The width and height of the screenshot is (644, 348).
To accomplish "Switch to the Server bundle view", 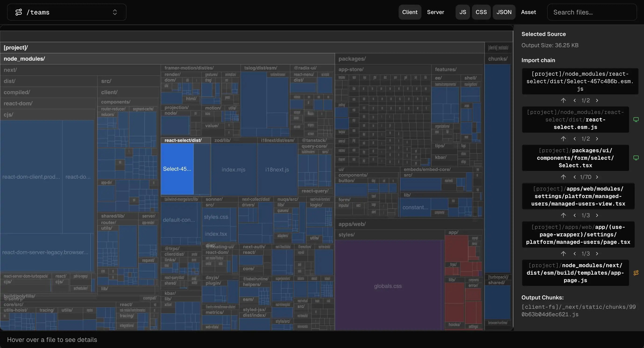I will click(x=435, y=12).
